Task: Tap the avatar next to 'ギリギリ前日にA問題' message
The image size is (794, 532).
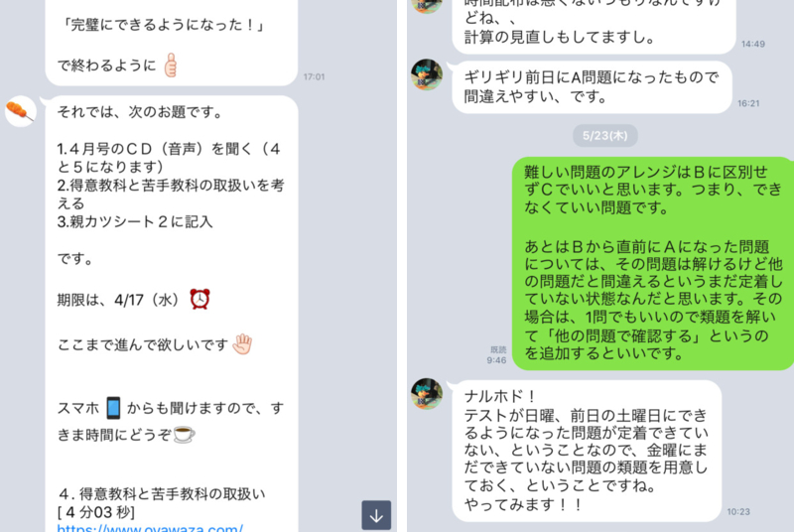Action: point(427,74)
